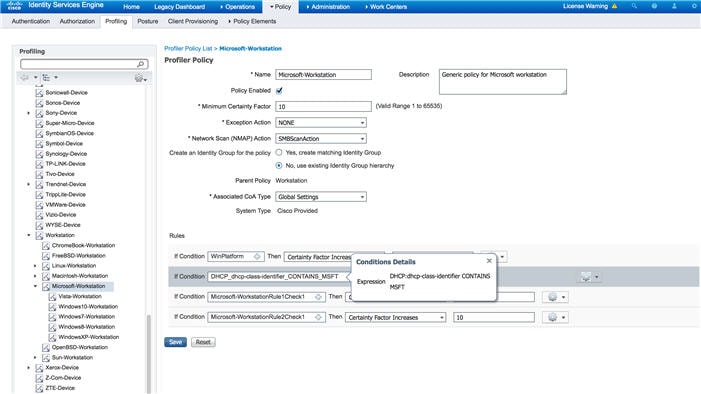Open Certainty Factor Increases dropdown for Rule2Check1

pos(396,318)
